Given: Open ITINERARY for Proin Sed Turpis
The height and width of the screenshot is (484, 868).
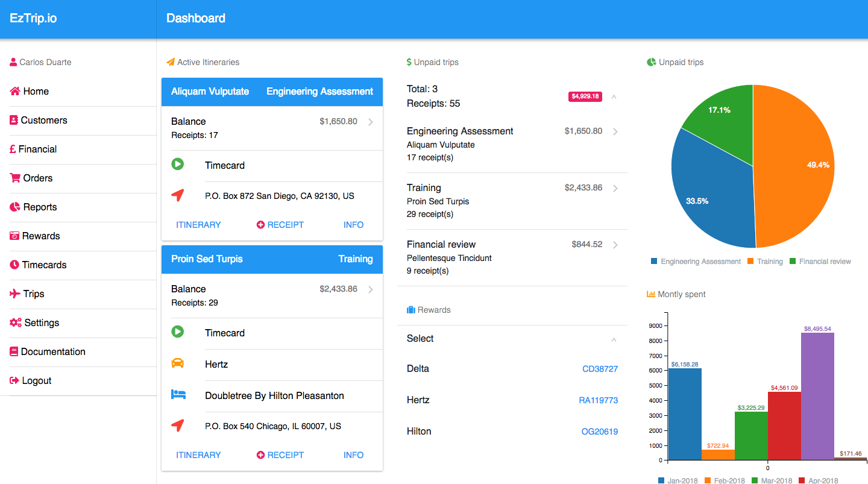Looking at the screenshot, I should point(198,455).
